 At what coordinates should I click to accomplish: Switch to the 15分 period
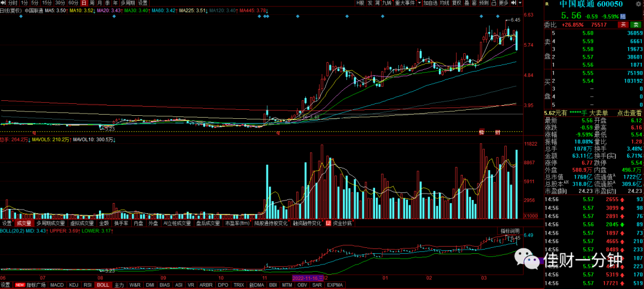coord(47,3)
